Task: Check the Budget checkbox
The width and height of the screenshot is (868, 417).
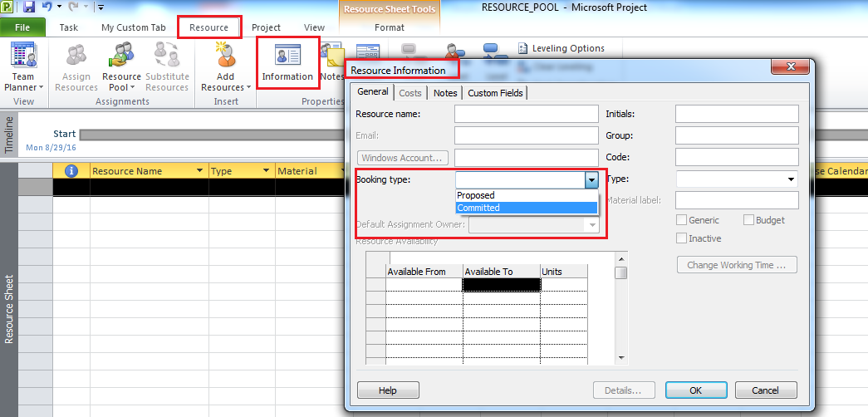Action: pyautogui.click(x=748, y=220)
